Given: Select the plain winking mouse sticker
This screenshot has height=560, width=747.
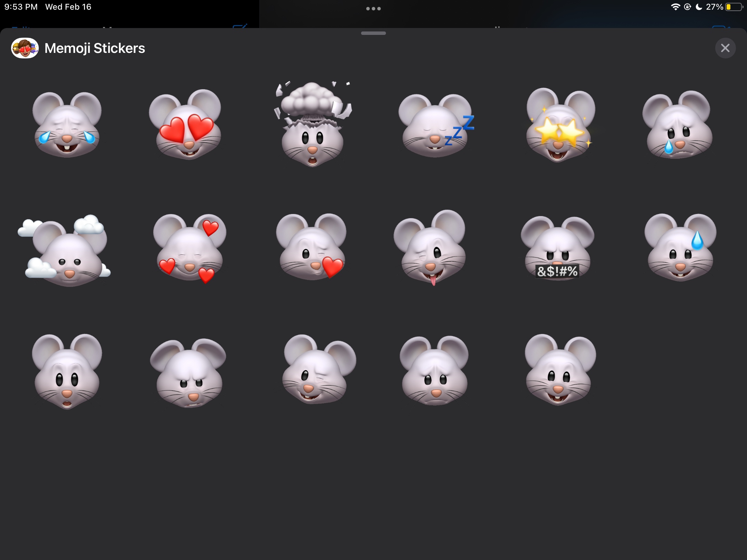Looking at the screenshot, I should pos(317,369).
